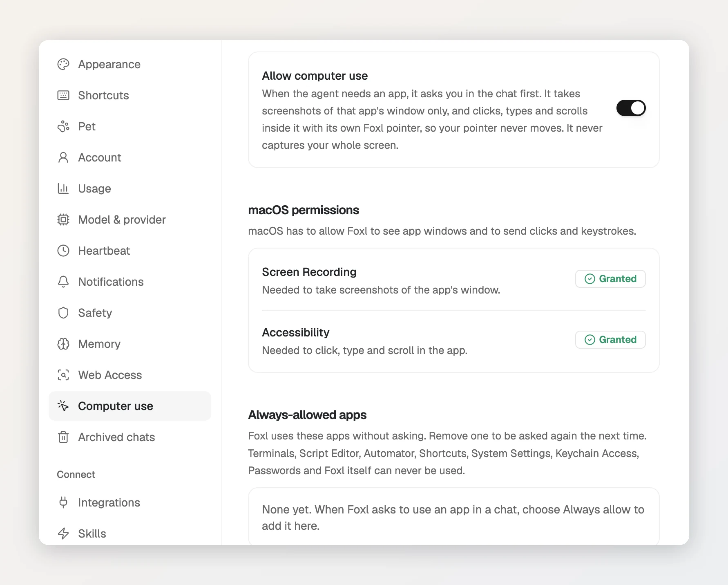The height and width of the screenshot is (585, 728).
Task: Open the Archived chats page
Action: pyautogui.click(x=130, y=437)
